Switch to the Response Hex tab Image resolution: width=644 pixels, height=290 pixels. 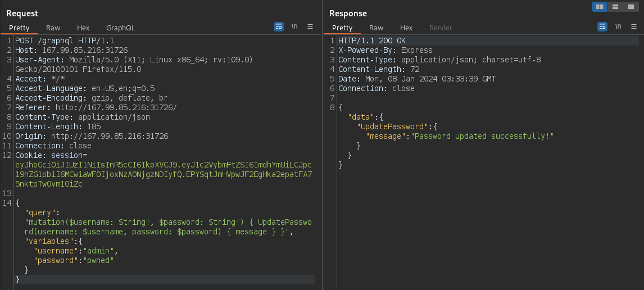click(406, 28)
